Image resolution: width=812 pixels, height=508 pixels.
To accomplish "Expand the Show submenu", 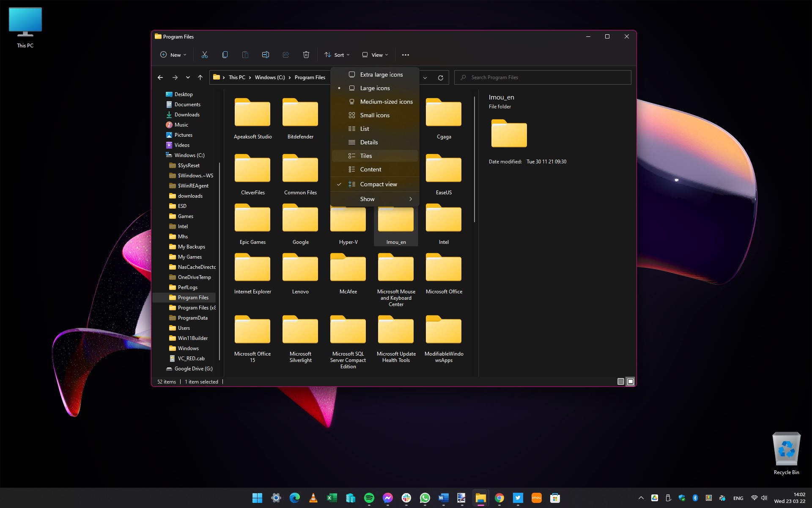I will pyautogui.click(x=374, y=199).
